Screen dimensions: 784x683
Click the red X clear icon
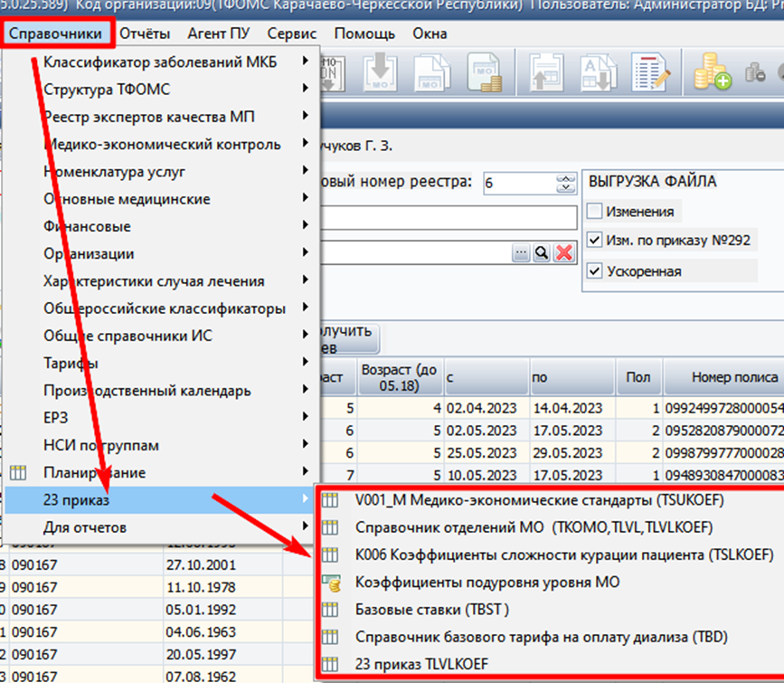pos(564,252)
